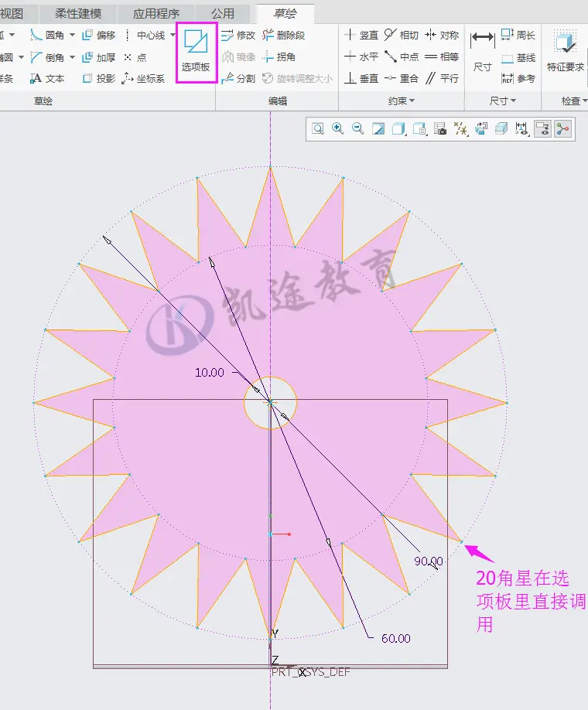Select the 删除段 delete segment tool
The width and height of the screenshot is (588, 710).
pyautogui.click(x=284, y=35)
